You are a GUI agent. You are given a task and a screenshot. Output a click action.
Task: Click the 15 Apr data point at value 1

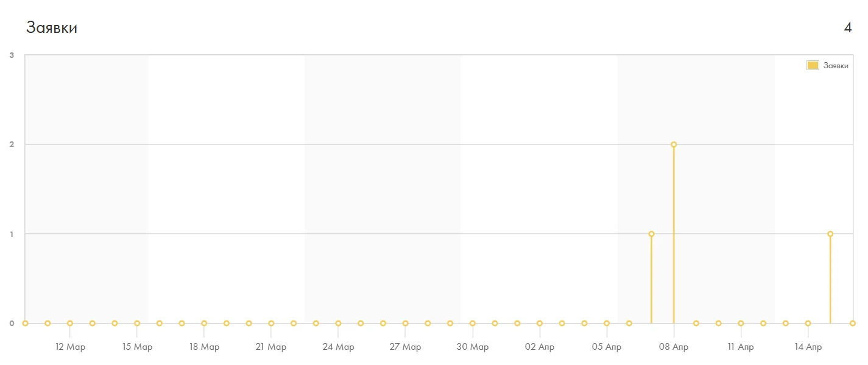click(830, 234)
